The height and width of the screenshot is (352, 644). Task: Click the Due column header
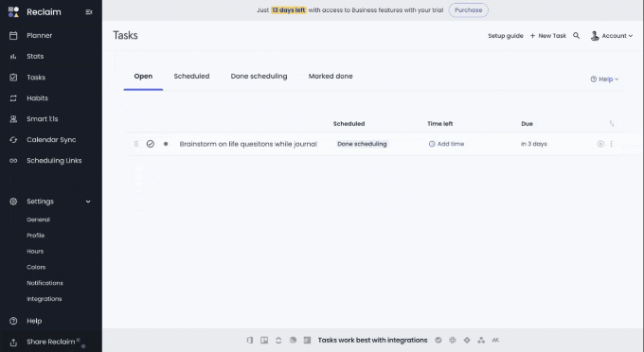coord(527,124)
